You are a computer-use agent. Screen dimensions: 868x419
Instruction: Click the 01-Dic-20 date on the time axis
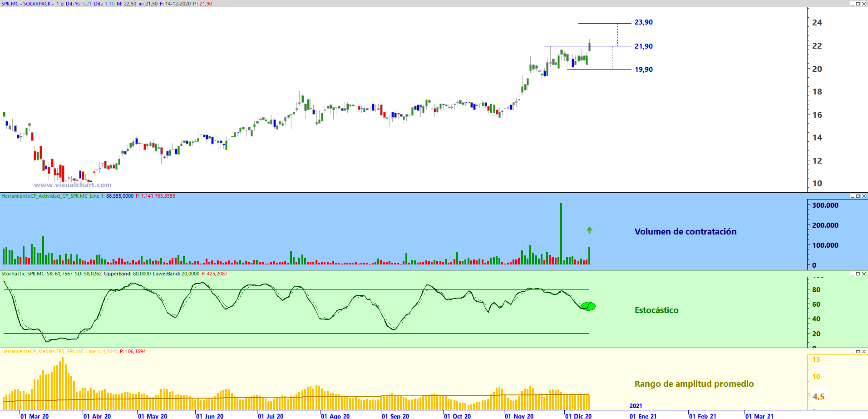point(578,416)
